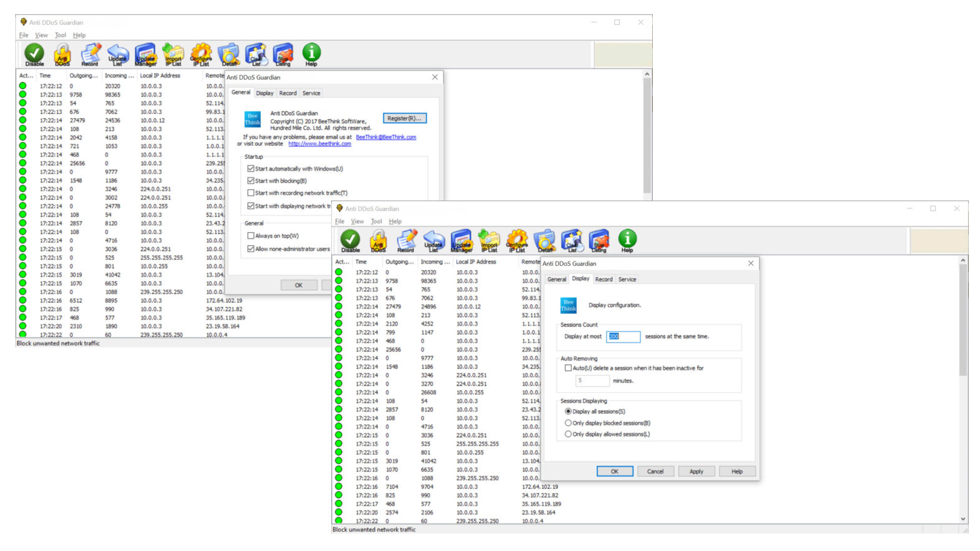Select 'Display all sessions' radio button
Screen dimensions: 980x551
click(568, 411)
